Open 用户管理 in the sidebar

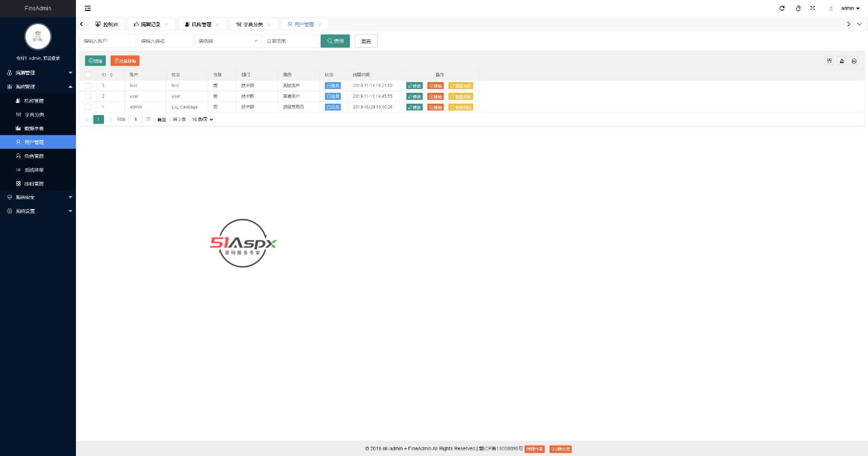point(38,142)
